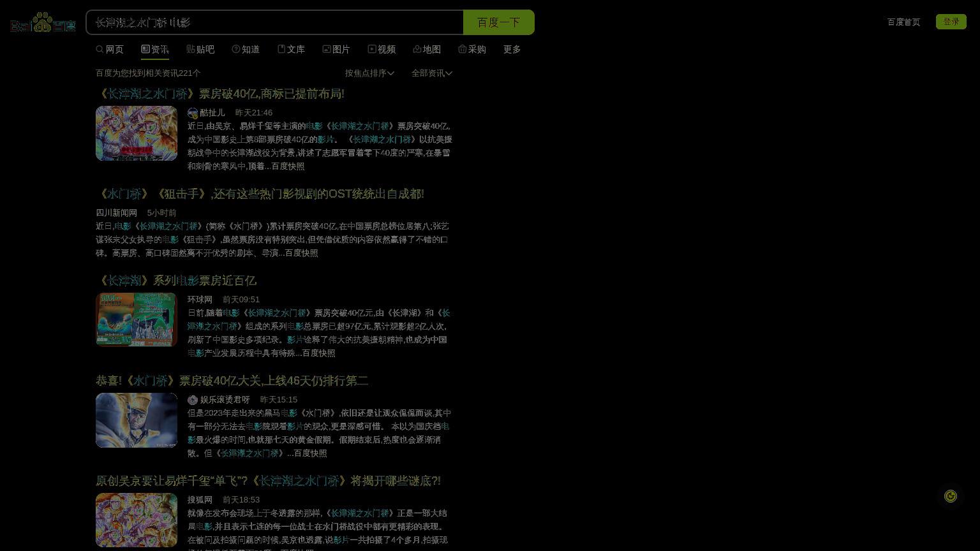Click the 百度一下 search button
980x551 pixels.
pyautogui.click(x=498, y=22)
